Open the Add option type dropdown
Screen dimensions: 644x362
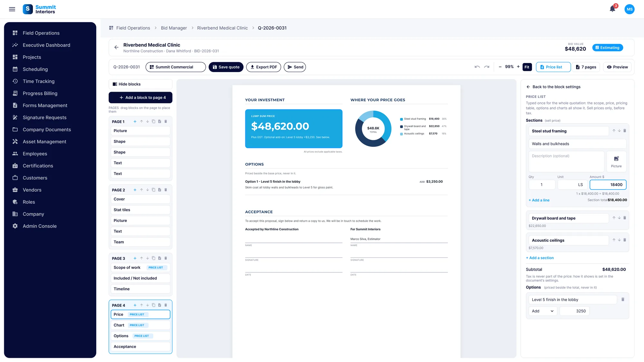(x=543, y=311)
